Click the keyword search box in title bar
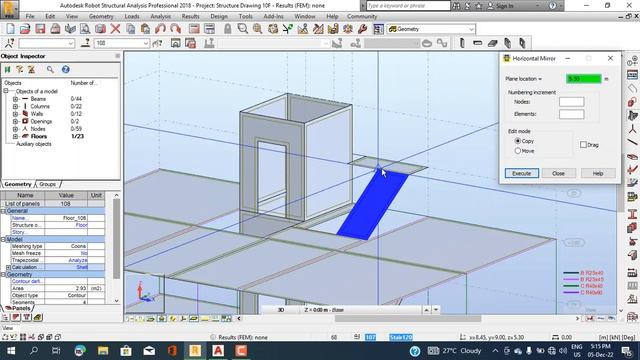 (408, 6)
